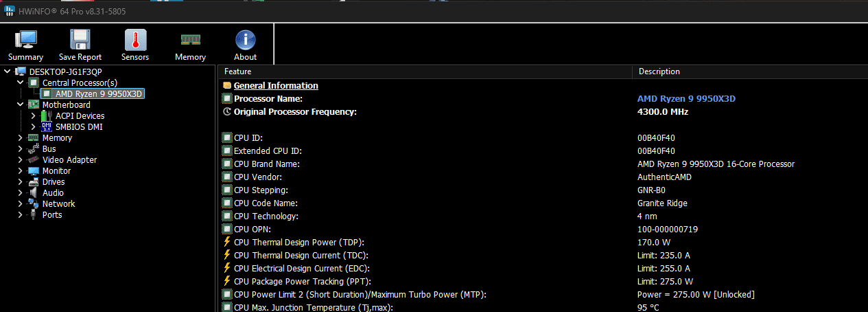Click the blue AMD Ryzen 9 9950X3D value
Screen dimensions: 868x312
point(686,99)
